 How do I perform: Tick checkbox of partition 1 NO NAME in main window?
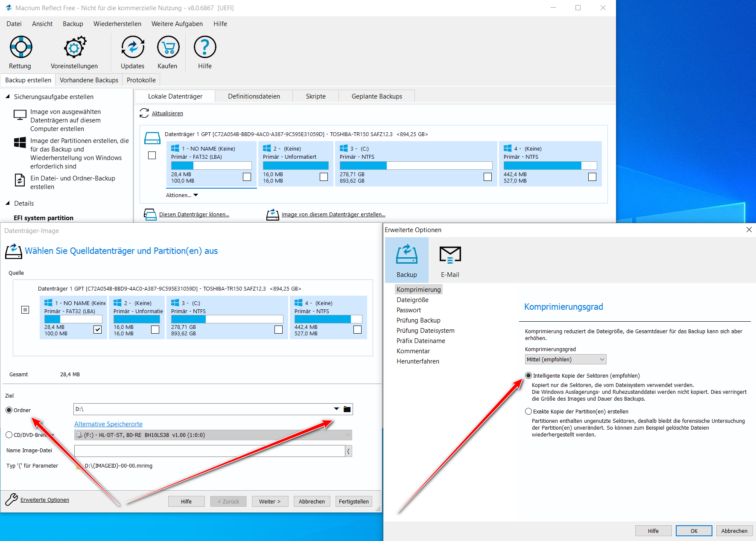[x=247, y=177]
